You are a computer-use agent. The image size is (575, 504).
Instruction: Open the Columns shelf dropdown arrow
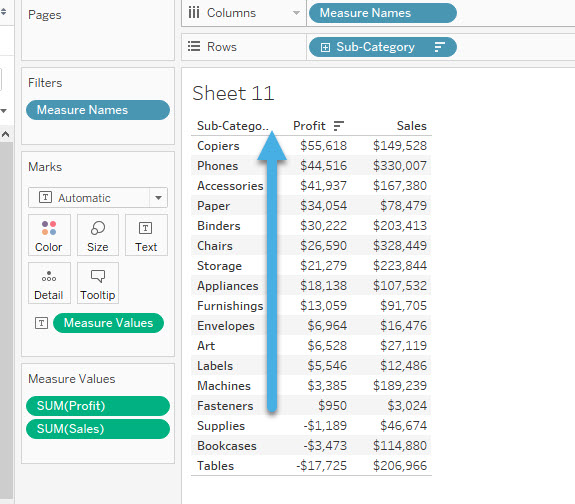(296, 13)
